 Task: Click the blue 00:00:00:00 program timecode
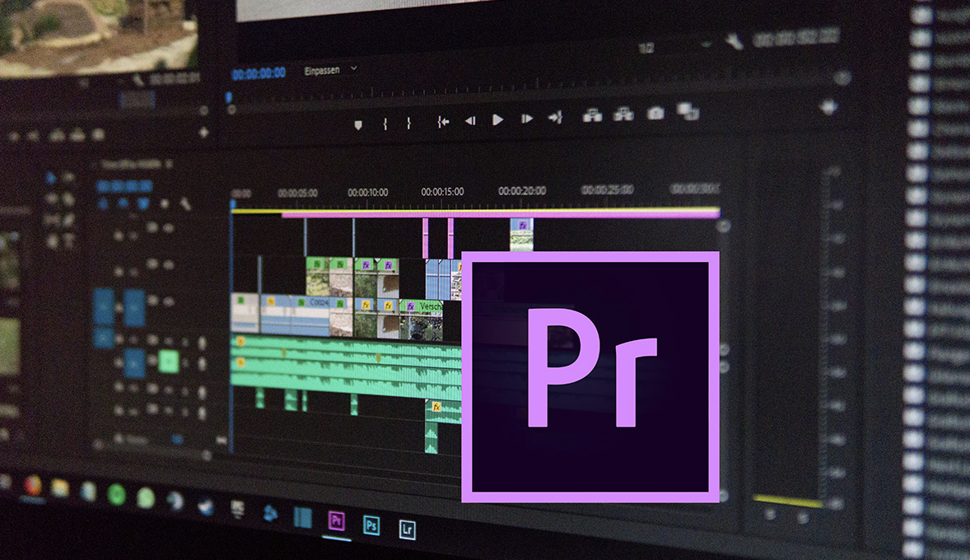259,73
